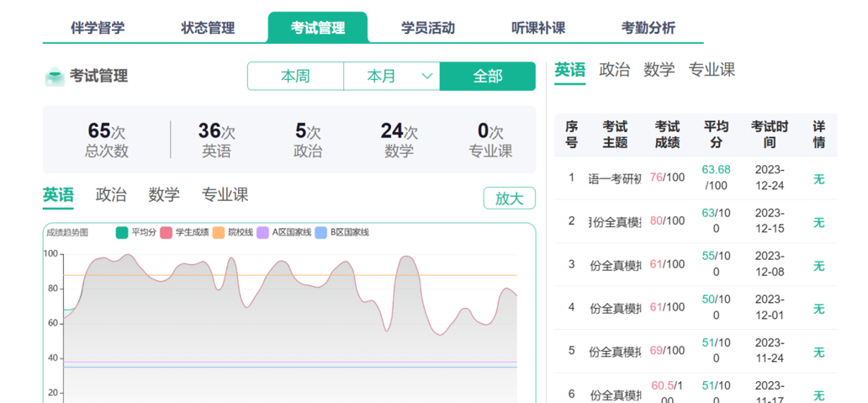
Task: Select the 考试管理 tab
Action: tap(318, 28)
